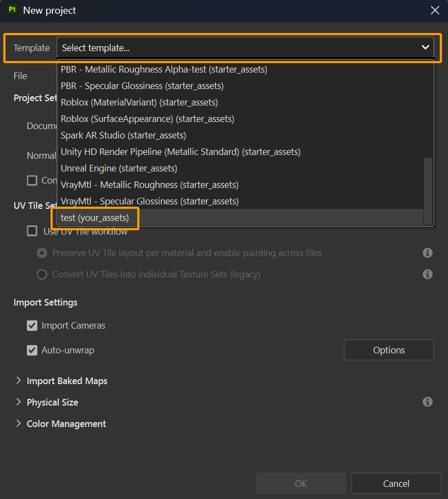Select the Unreal Engine template

pos(240,168)
